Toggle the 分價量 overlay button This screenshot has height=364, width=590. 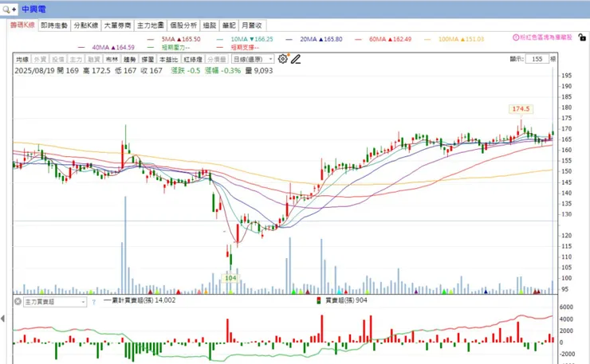point(217,60)
